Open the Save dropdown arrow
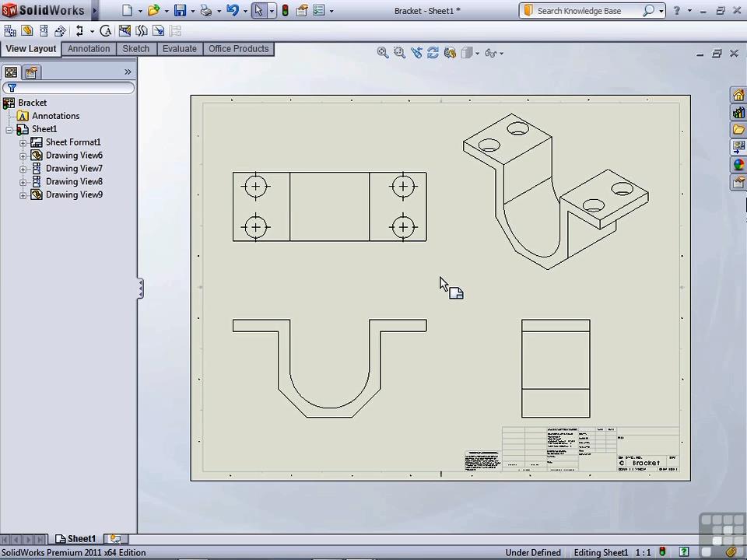747x560 pixels. (192, 11)
